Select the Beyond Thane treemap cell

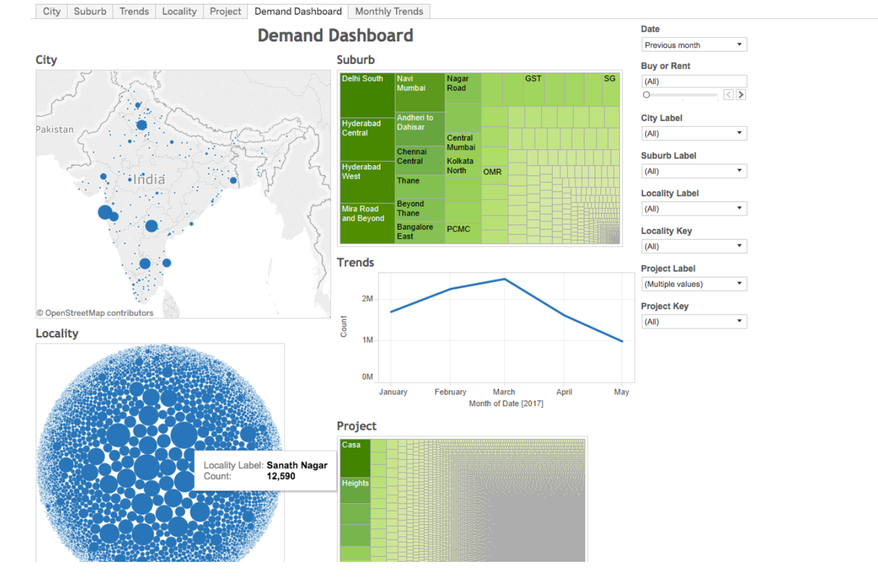tap(420, 210)
